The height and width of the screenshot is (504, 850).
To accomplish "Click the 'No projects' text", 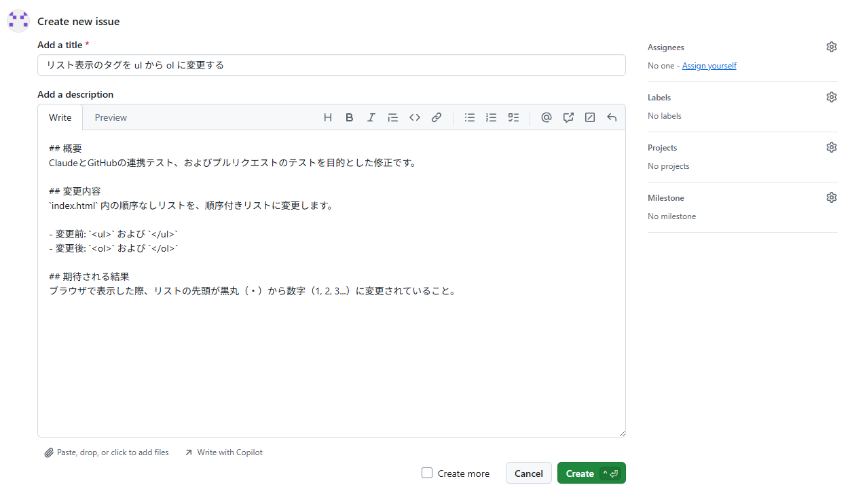I will point(669,166).
